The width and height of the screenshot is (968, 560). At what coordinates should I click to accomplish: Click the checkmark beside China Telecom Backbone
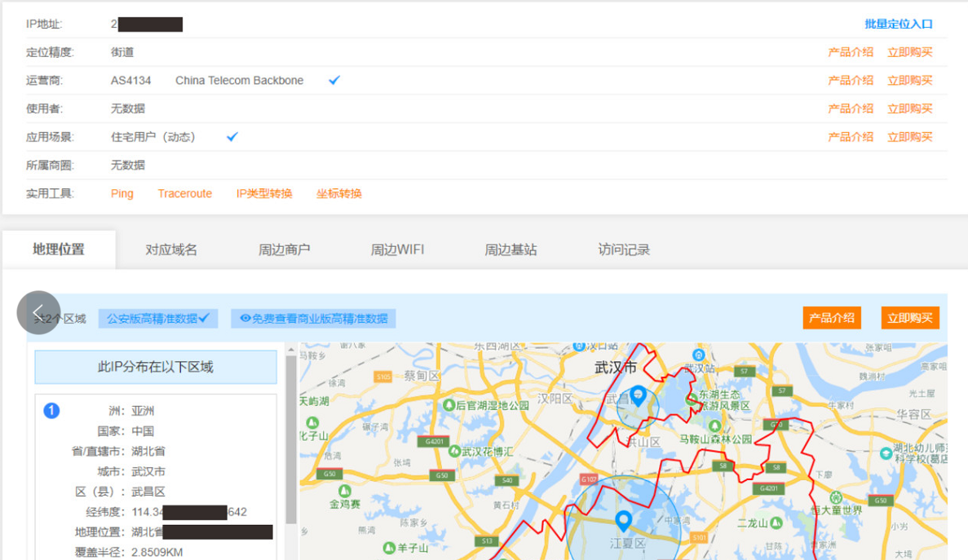coord(334,81)
